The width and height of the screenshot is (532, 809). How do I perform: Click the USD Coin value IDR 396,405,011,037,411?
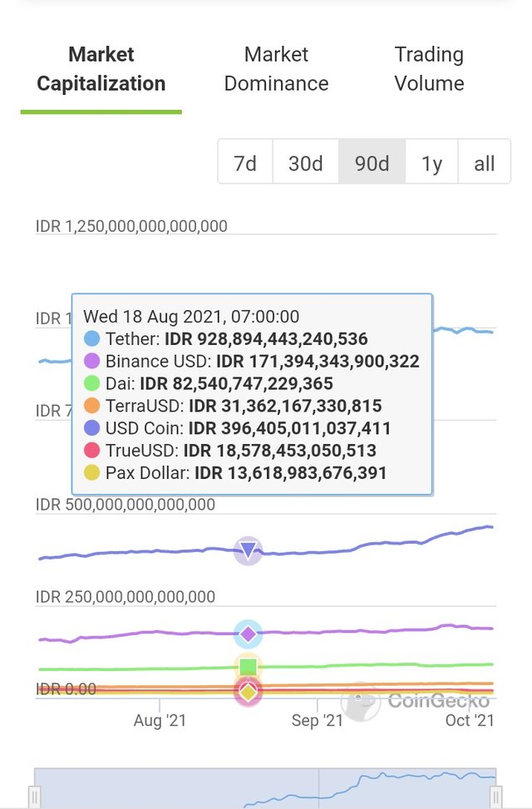[x=290, y=428]
